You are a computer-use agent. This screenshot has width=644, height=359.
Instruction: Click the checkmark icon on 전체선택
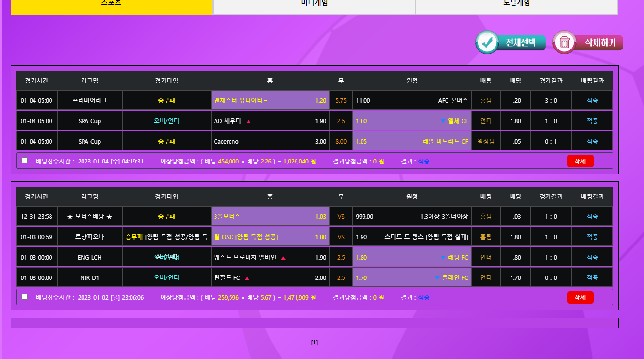click(486, 42)
